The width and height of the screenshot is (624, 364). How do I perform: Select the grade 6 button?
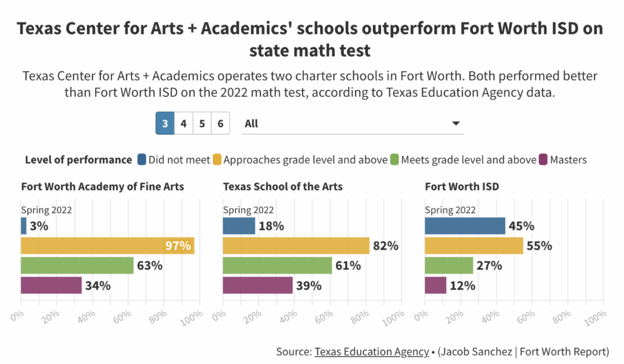(220, 124)
